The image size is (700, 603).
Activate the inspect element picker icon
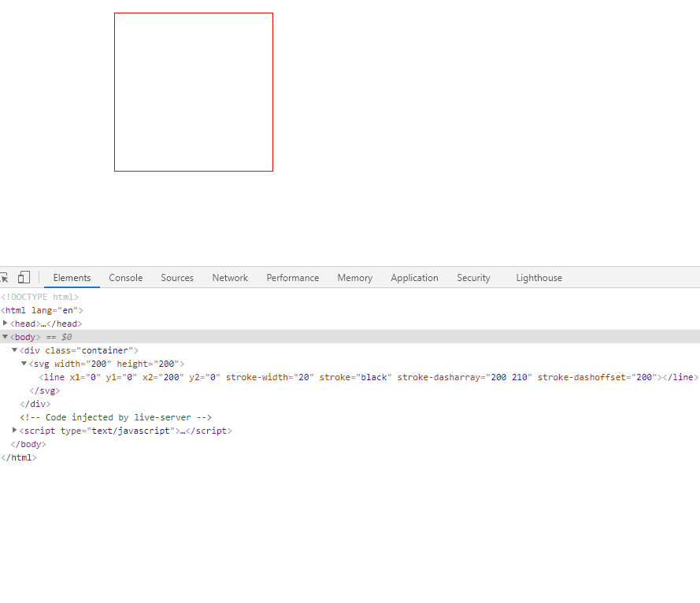pos(4,278)
